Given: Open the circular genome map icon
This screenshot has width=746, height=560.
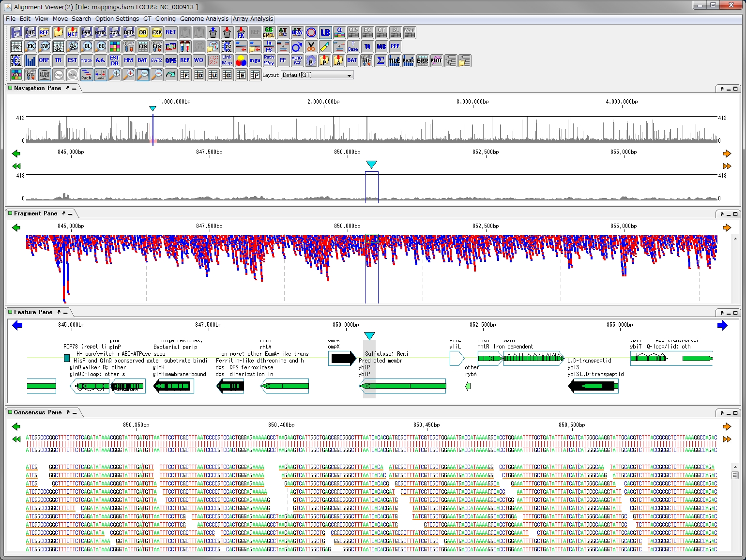Looking at the screenshot, I should point(311,32).
